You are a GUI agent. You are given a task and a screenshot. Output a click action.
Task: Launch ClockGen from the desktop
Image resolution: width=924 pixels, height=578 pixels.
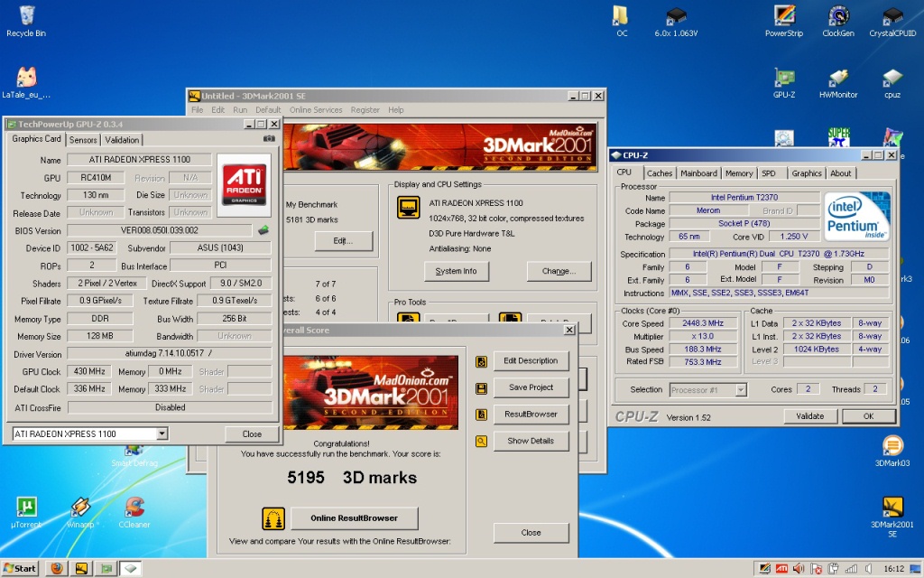838,22
